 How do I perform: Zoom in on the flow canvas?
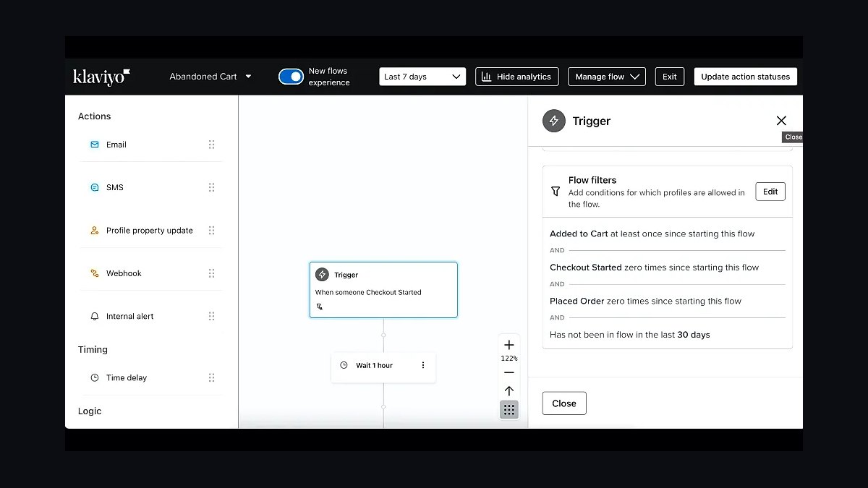tap(509, 345)
